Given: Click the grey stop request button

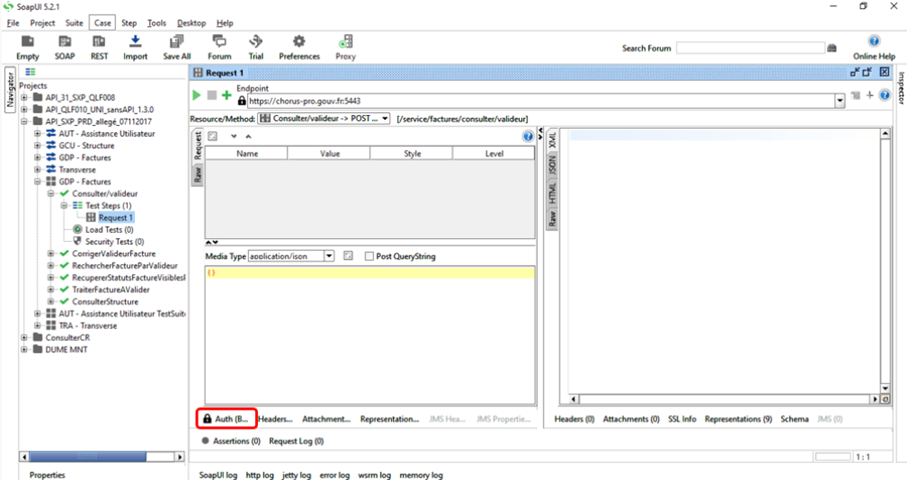Looking at the screenshot, I should point(212,95).
